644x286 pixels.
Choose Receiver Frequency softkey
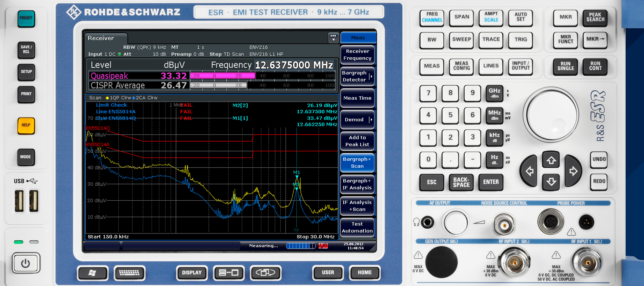tap(357, 55)
